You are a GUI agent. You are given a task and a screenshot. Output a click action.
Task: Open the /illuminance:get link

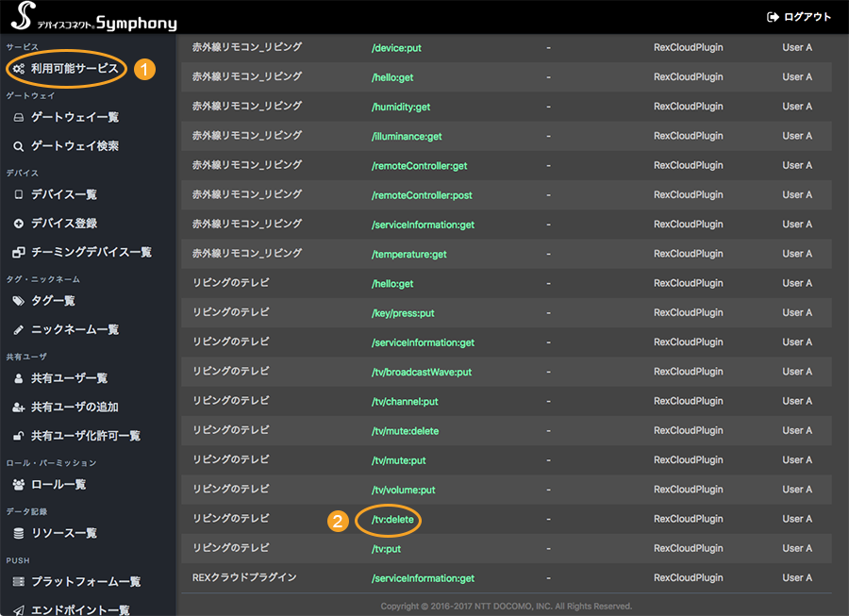pyautogui.click(x=407, y=137)
